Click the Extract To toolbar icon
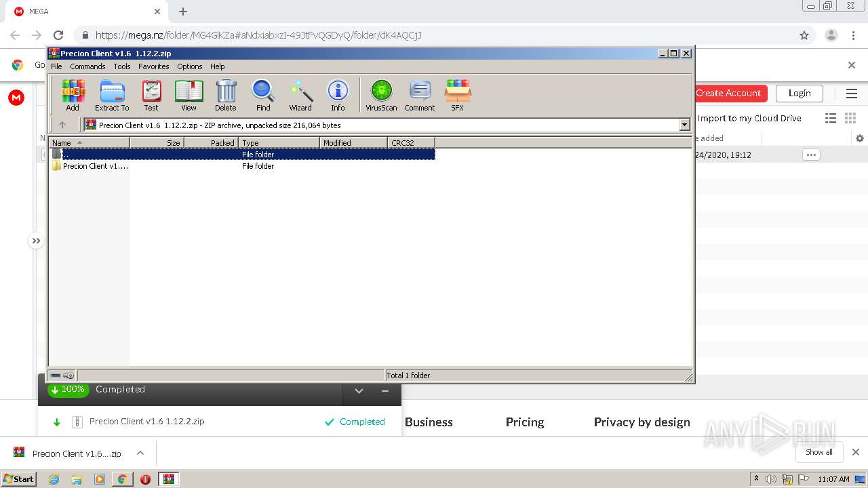Image resolution: width=868 pixels, height=488 pixels. coord(112,95)
